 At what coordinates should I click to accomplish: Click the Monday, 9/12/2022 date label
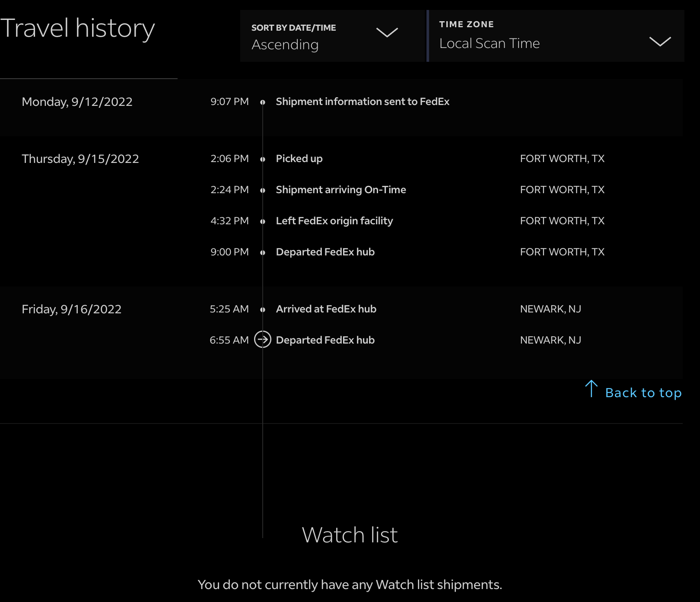[77, 102]
